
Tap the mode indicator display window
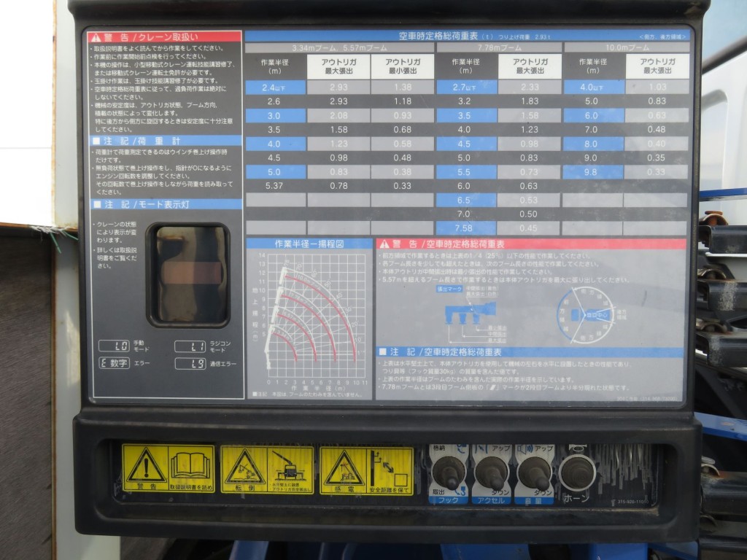click(x=189, y=274)
